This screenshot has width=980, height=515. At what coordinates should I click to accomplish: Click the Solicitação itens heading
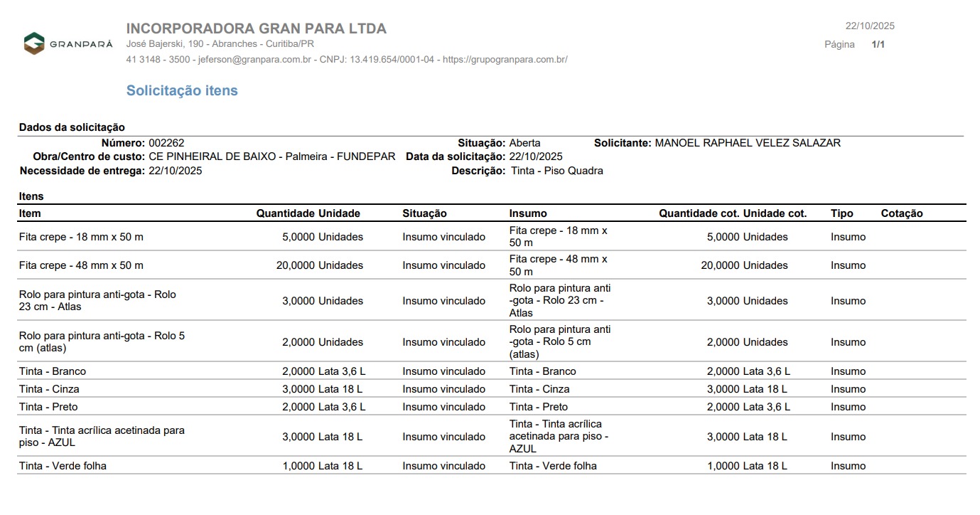coord(182,91)
